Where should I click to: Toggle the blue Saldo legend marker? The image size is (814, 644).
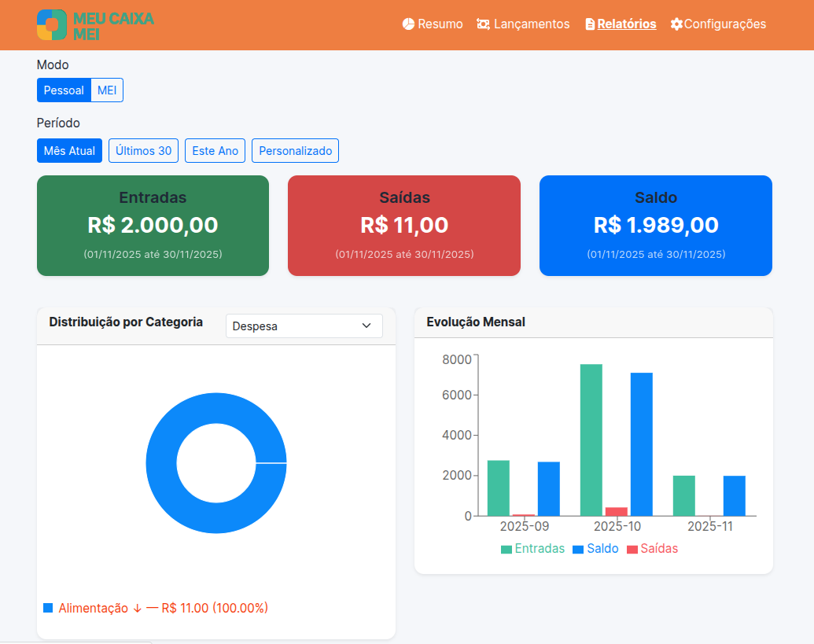click(578, 549)
